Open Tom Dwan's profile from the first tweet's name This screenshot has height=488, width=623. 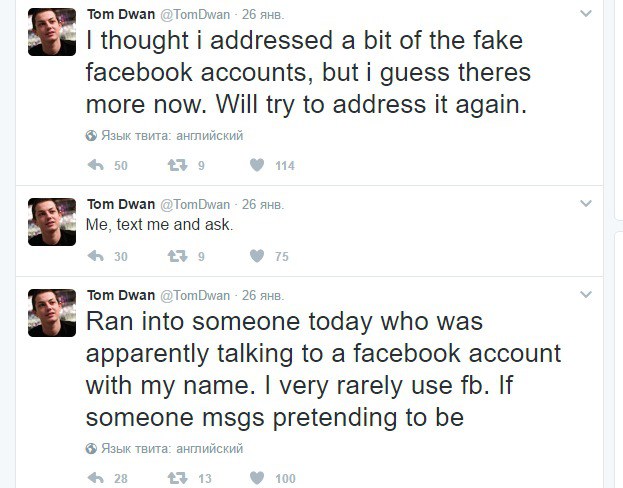pyautogui.click(x=121, y=15)
